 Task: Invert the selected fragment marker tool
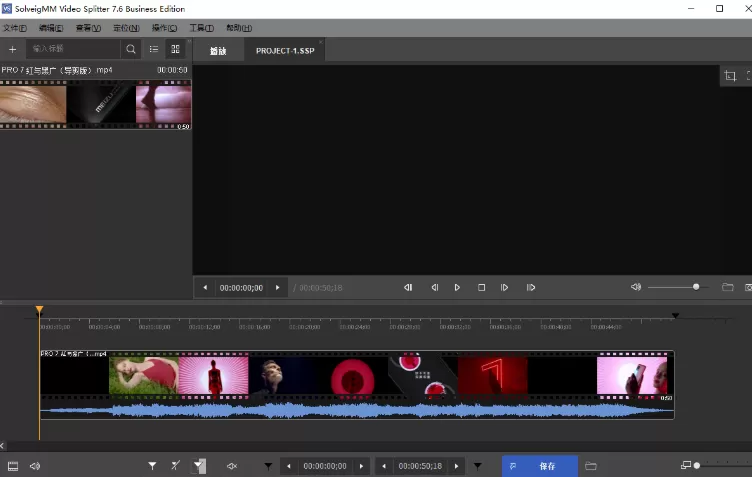tap(199, 466)
